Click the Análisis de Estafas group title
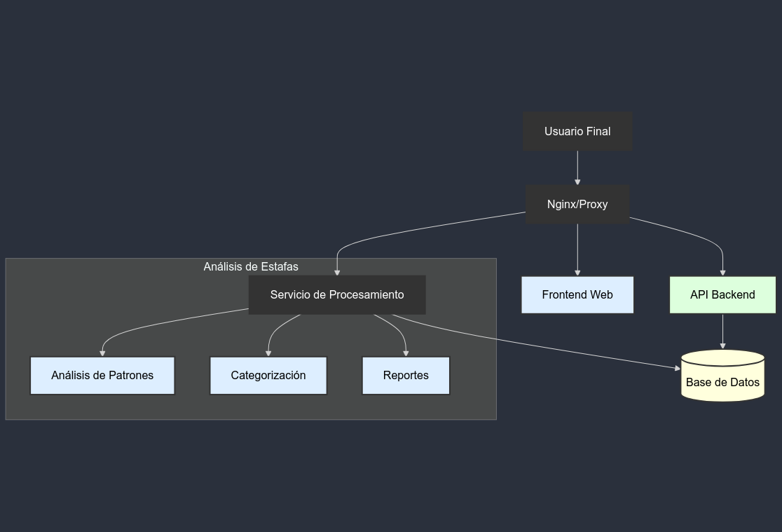This screenshot has height=532, width=782. pyautogui.click(x=251, y=267)
